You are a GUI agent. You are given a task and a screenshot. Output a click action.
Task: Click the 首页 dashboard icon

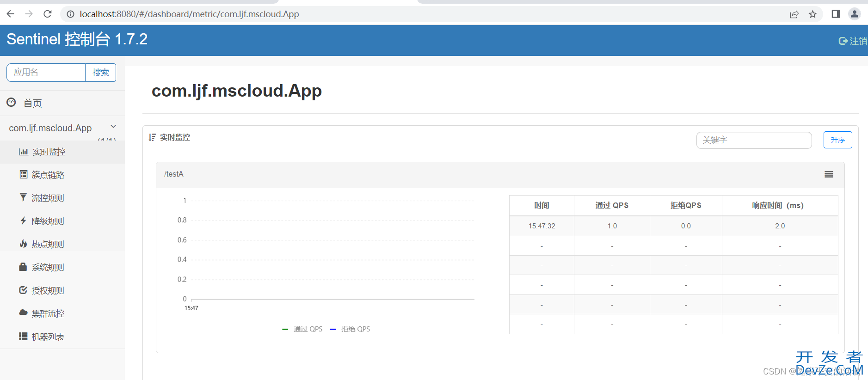pyautogui.click(x=12, y=102)
